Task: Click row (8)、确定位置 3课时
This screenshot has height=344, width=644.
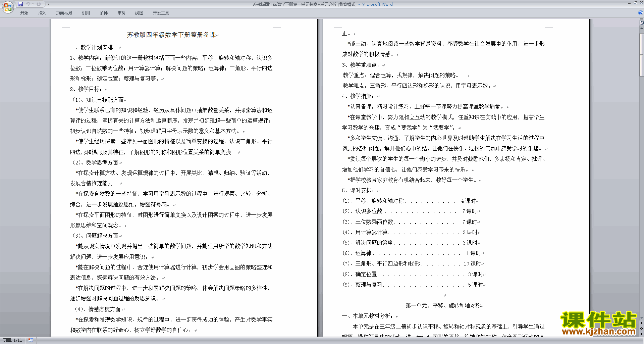Action: [x=413, y=274]
